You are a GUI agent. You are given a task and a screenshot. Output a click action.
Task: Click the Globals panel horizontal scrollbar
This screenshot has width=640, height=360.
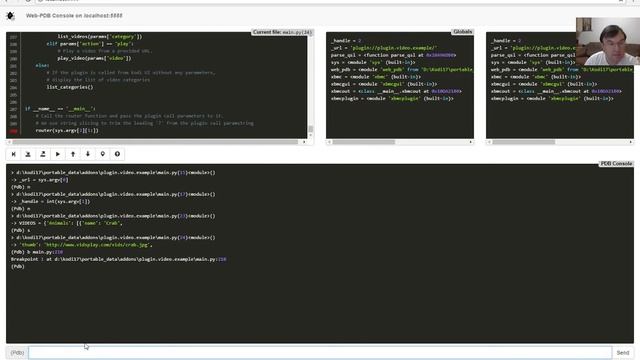363,142
